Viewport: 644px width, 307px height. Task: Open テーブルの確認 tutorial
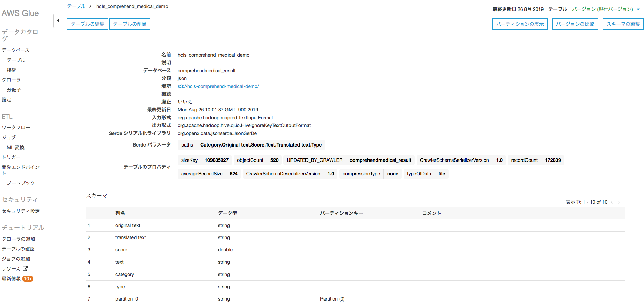click(x=18, y=249)
